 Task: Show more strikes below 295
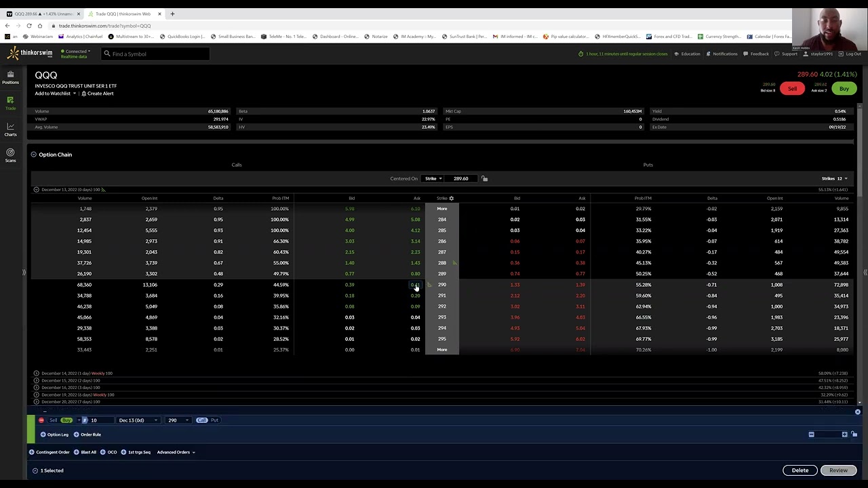click(x=442, y=350)
